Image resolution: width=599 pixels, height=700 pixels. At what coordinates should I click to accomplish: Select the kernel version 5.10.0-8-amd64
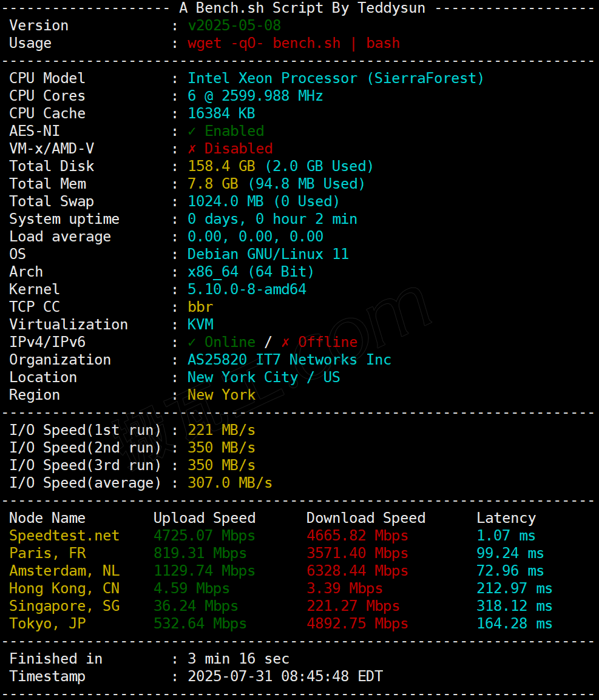pos(247,289)
